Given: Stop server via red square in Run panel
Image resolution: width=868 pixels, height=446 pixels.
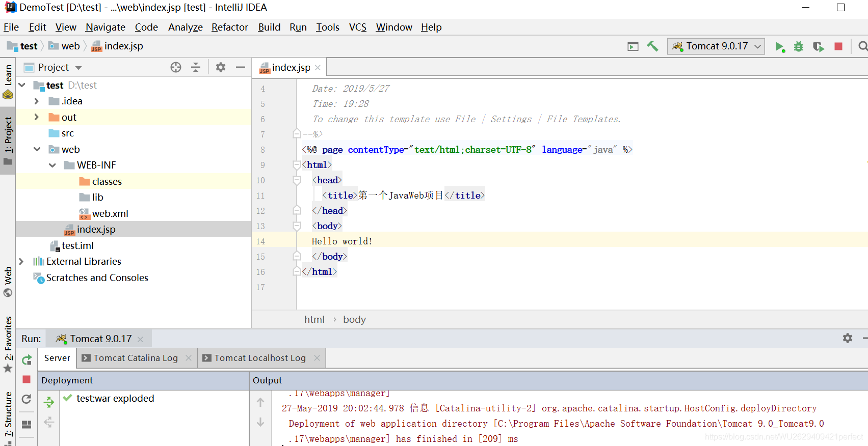Looking at the screenshot, I should point(27,379).
